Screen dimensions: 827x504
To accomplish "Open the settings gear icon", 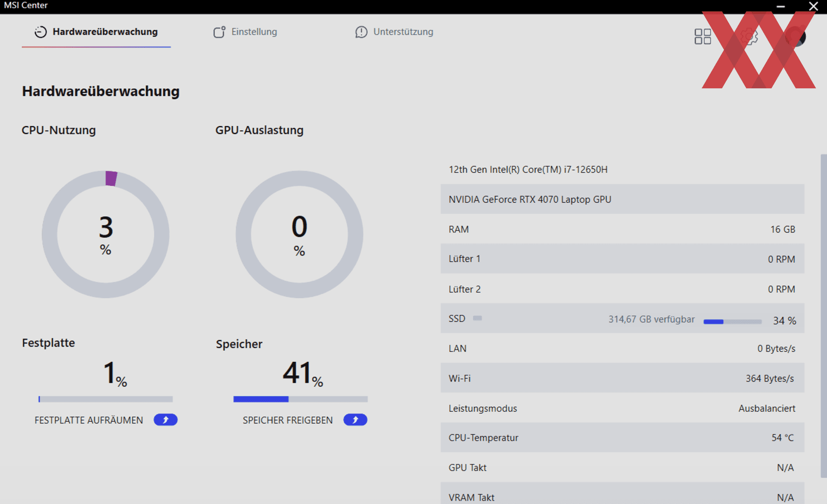I will click(749, 37).
